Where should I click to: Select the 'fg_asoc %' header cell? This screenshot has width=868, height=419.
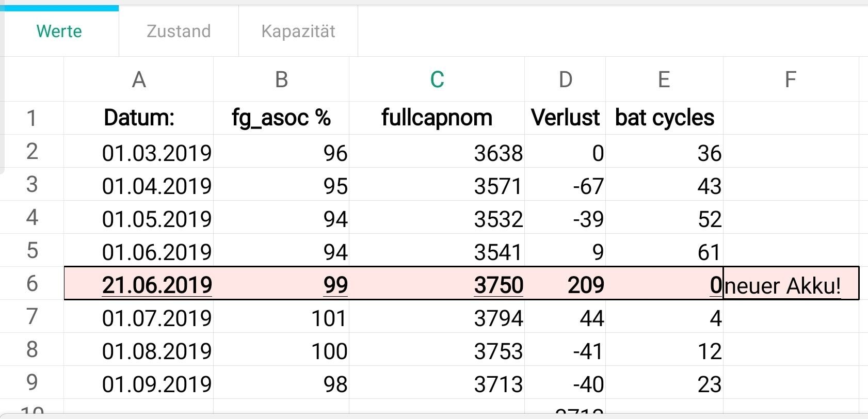pos(281,118)
